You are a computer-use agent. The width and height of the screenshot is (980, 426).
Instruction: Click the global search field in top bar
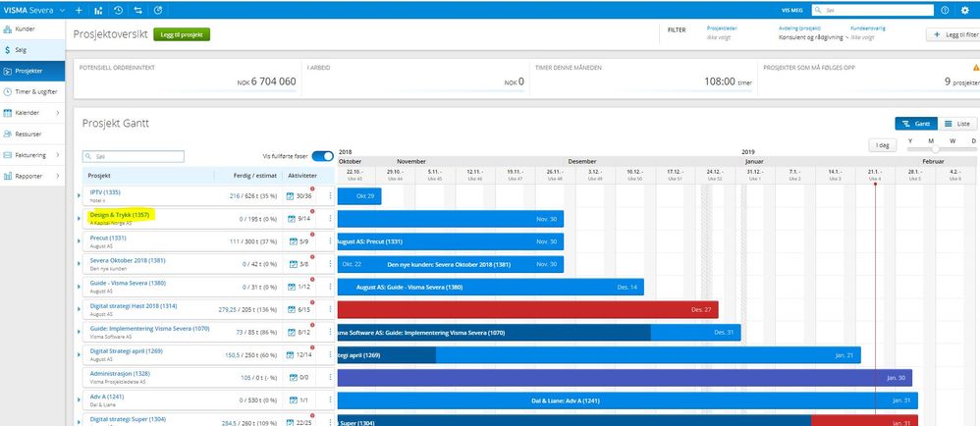click(x=873, y=10)
